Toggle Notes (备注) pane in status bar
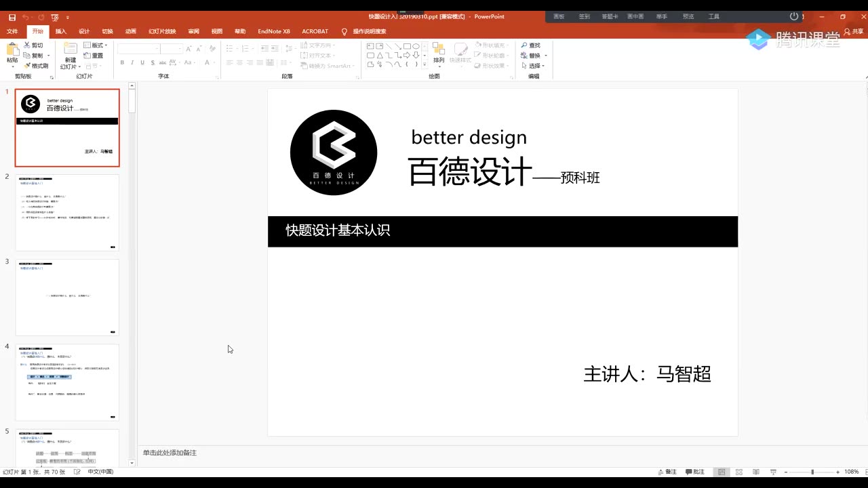 (667, 472)
